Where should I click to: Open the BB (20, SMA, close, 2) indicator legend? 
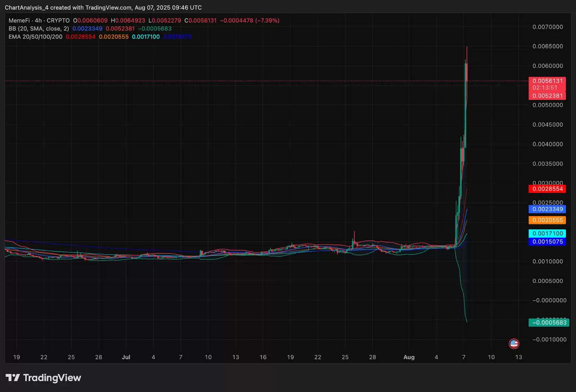pyautogui.click(x=39, y=28)
